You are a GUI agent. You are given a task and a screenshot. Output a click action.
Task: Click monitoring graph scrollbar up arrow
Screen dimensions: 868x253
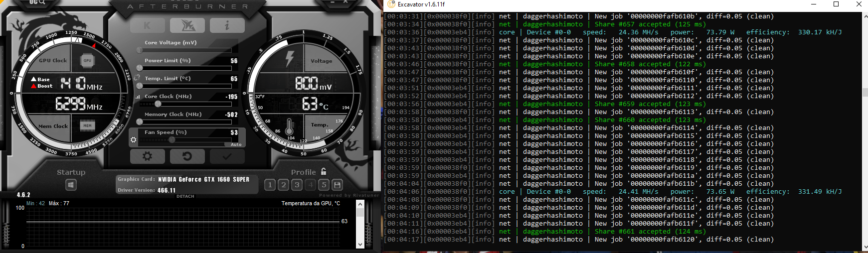click(360, 204)
